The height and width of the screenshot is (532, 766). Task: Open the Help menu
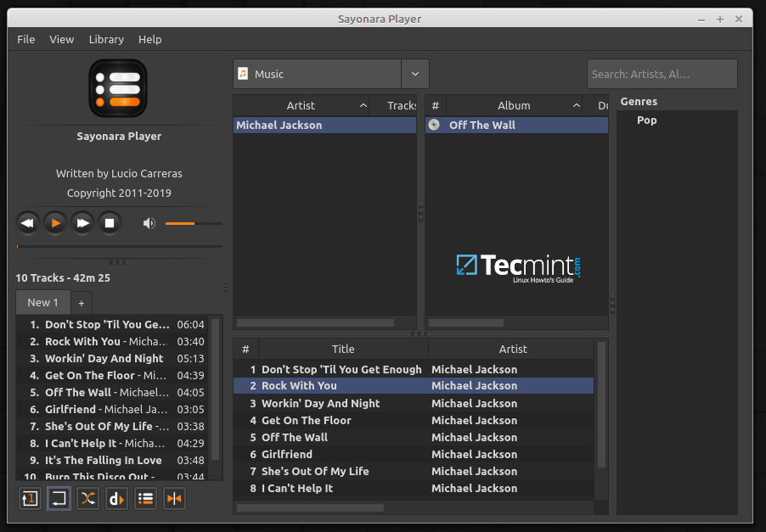149,39
